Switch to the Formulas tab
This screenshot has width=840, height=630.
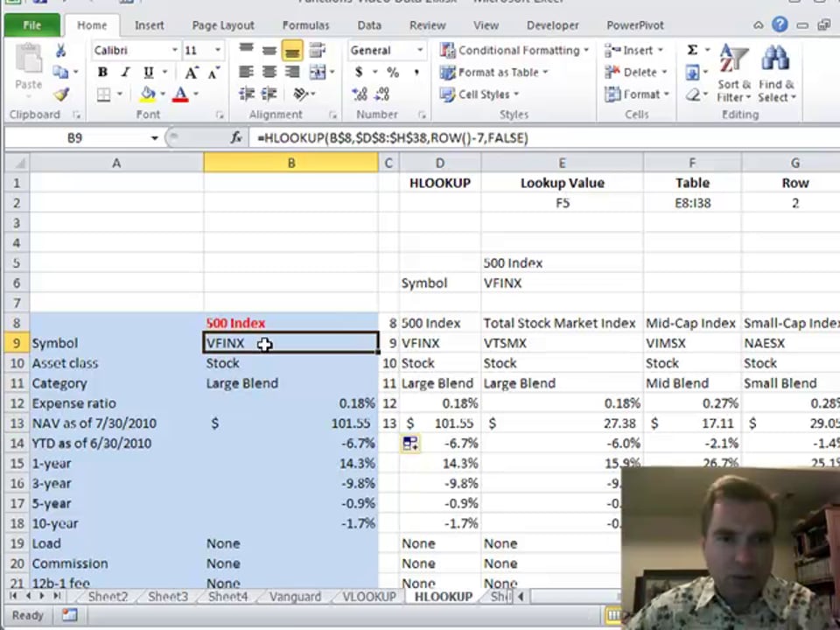[306, 25]
